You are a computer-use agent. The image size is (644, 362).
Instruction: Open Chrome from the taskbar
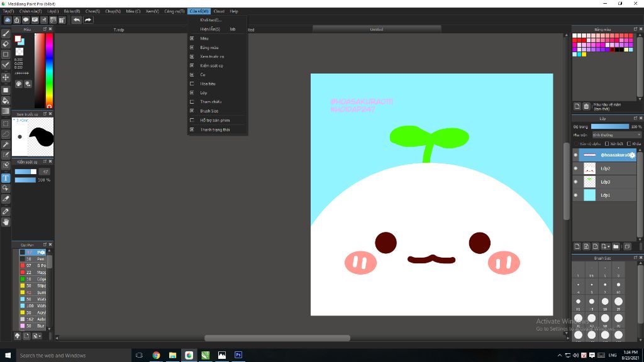point(156,355)
